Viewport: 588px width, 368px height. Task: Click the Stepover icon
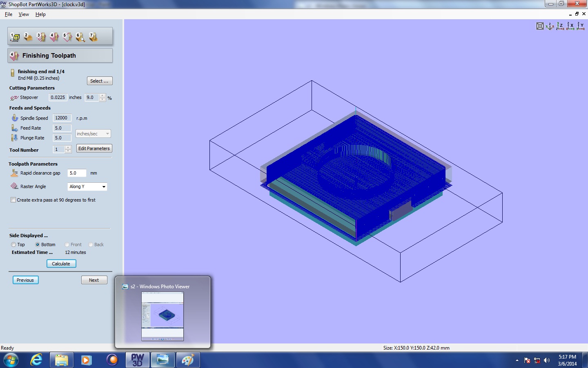point(14,98)
